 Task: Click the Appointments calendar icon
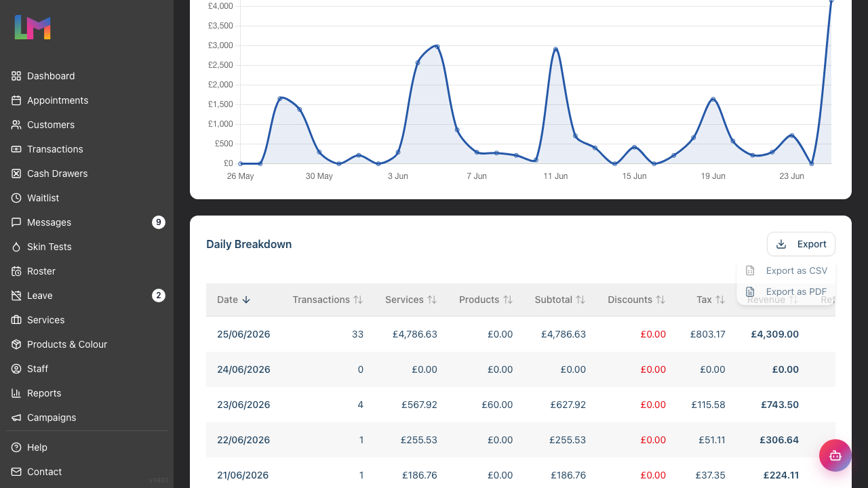(x=16, y=100)
